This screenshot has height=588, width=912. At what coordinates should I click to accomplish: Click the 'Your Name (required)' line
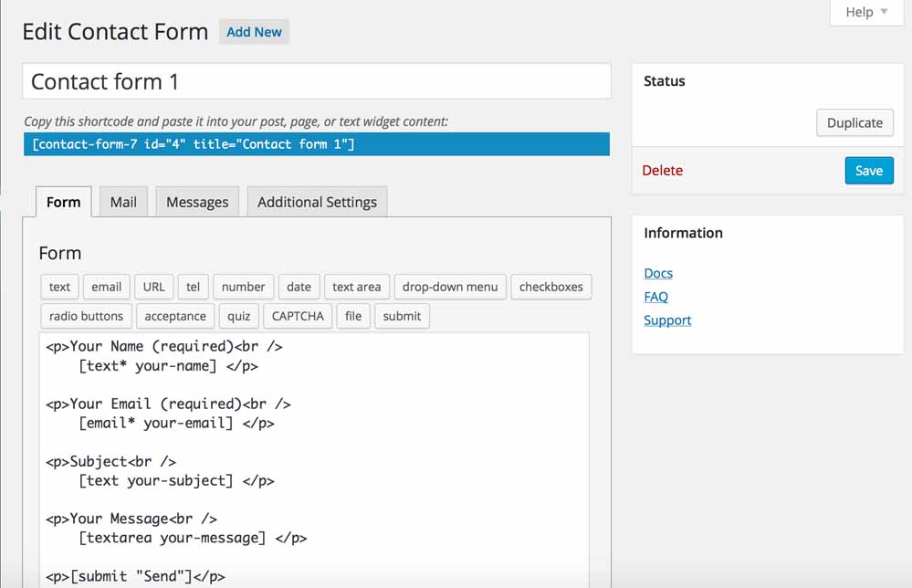click(164, 347)
